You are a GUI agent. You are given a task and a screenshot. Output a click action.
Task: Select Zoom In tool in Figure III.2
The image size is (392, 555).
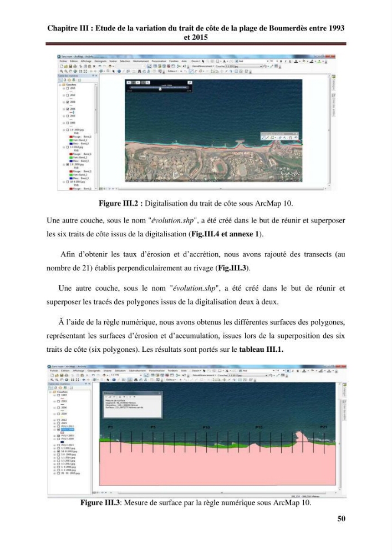[x=62, y=72]
